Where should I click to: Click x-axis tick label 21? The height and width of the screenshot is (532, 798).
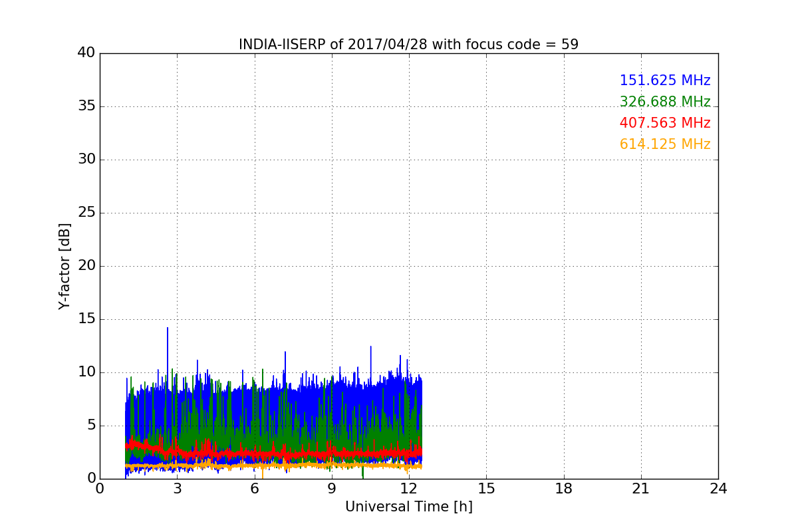click(641, 489)
